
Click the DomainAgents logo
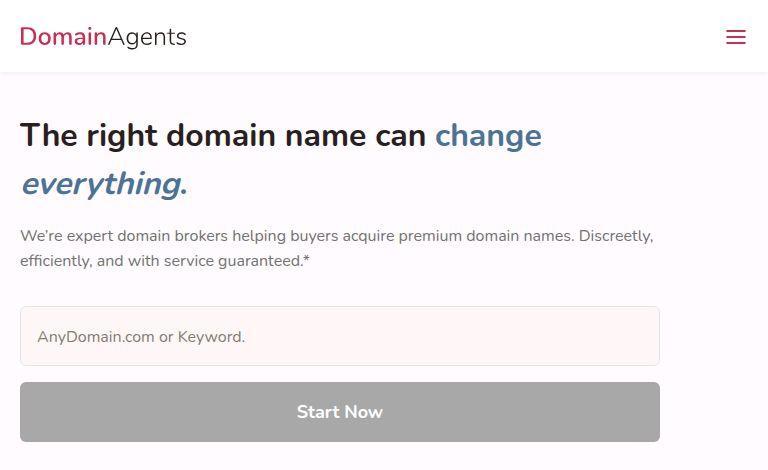(103, 37)
